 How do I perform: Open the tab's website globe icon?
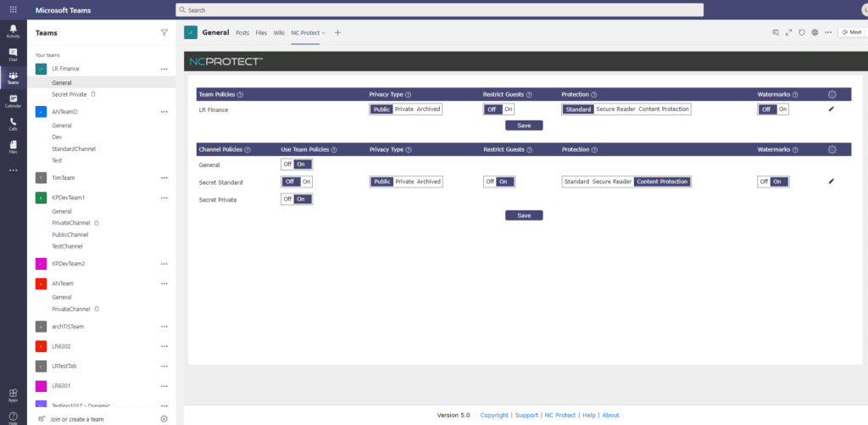815,33
